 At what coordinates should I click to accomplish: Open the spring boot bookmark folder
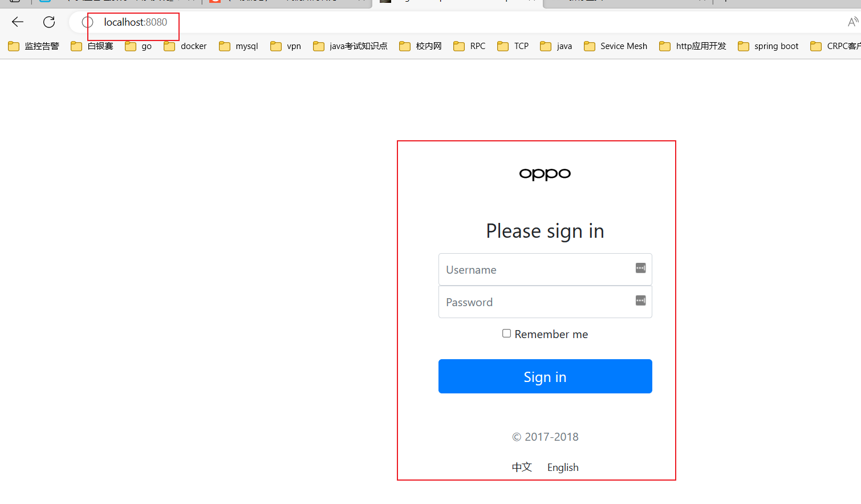(x=768, y=46)
